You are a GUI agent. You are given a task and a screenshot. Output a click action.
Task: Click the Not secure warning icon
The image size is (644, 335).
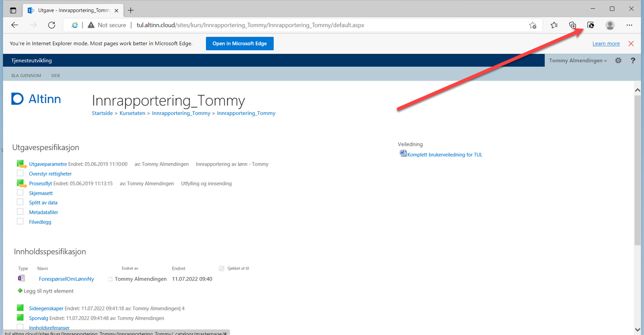point(91,25)
